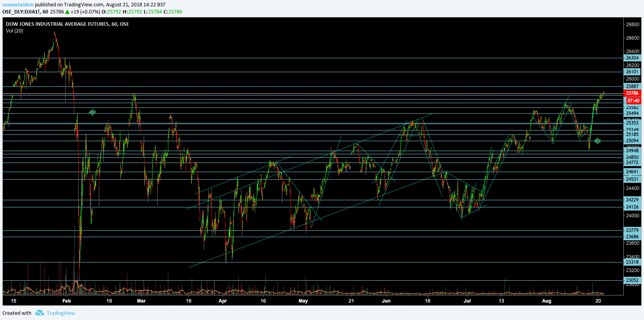The image size is (644, 320).
Task: Click the open value O:25792
Action: pyautogui.click(x=111, y=12)
